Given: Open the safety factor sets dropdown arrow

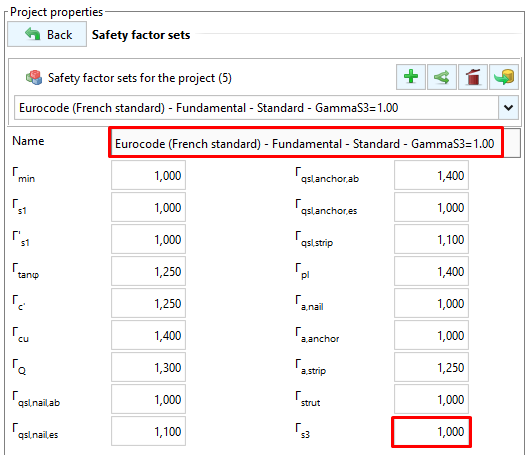Looking at the screenshot, I should point(509,108).
